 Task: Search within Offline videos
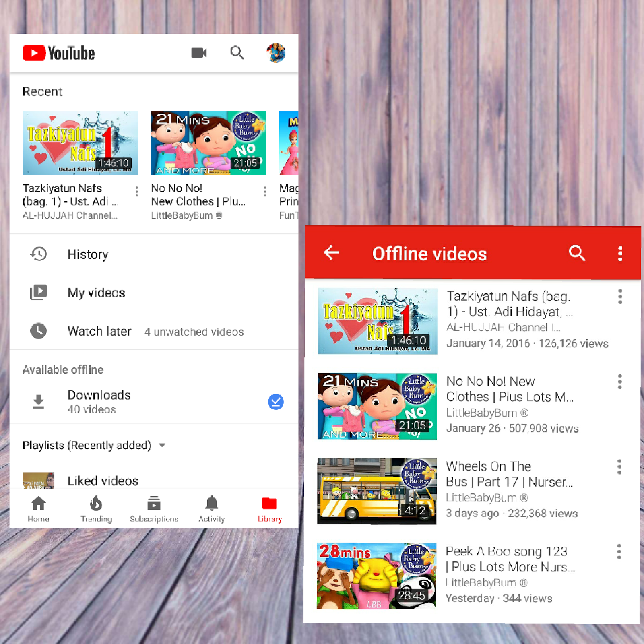point(577,253)
